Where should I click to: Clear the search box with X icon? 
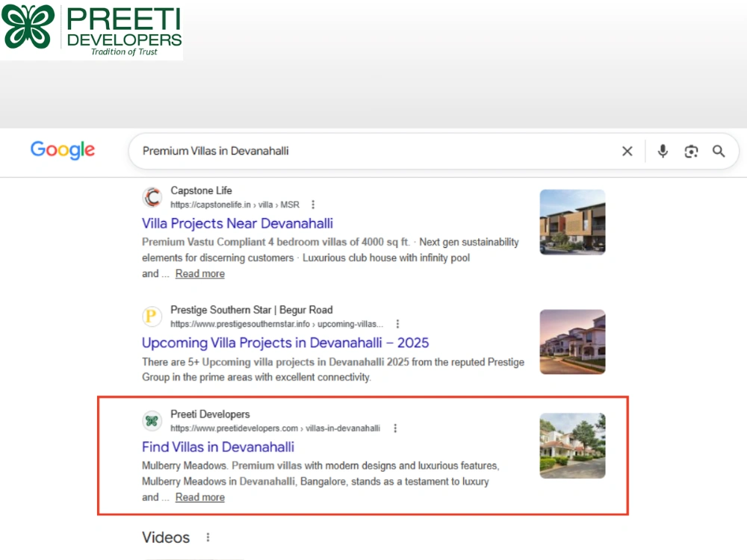pyautogui.click(x=627, y=152)
